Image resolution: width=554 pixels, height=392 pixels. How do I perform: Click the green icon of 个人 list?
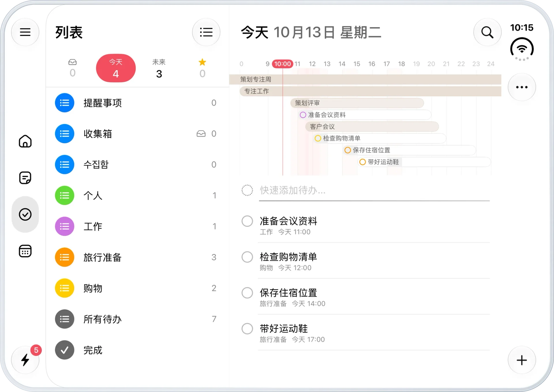point(65,195)
